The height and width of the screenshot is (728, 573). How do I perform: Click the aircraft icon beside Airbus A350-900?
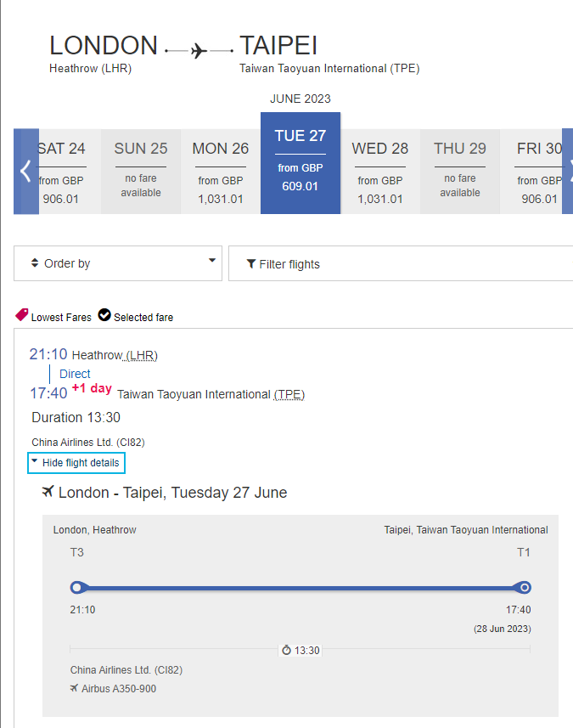coord(76,688)
